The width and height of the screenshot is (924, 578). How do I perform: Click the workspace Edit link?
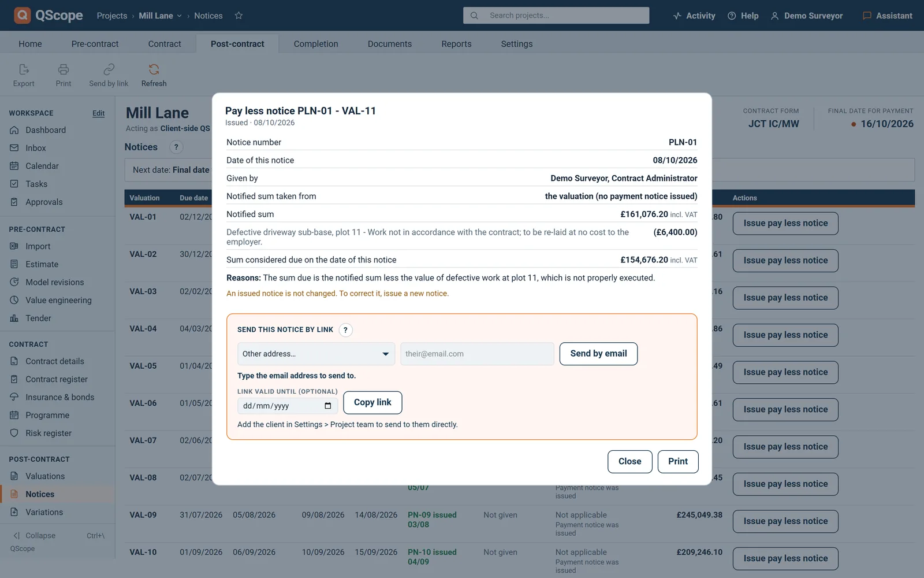click(x=99, y=113)
